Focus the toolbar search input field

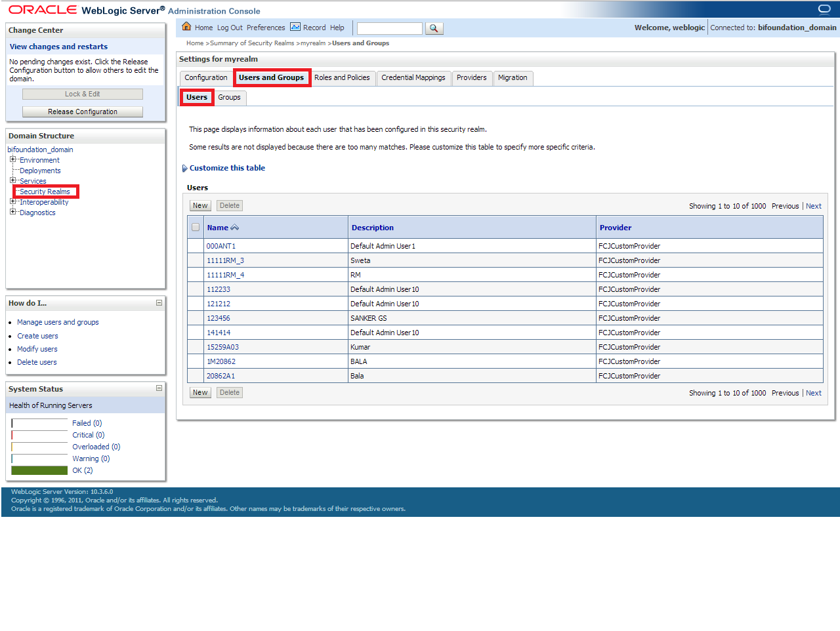(x=389, y=28)
